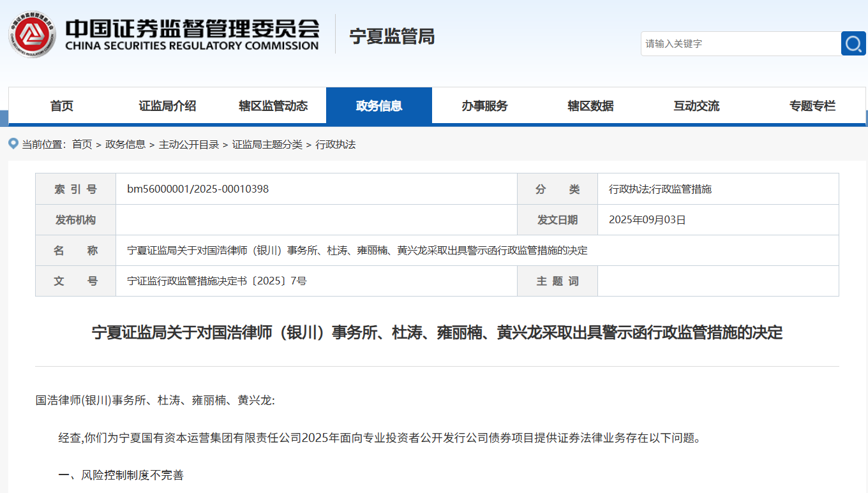
Task: Click 行政执法 breadcrumb link
Action: (x=335, y=144)
